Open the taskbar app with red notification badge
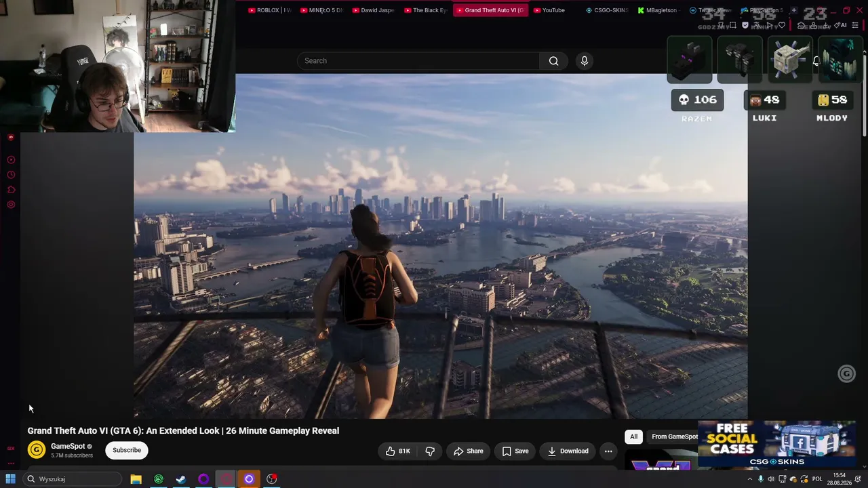Screen dimensions: 868x488 coord(272,479)
